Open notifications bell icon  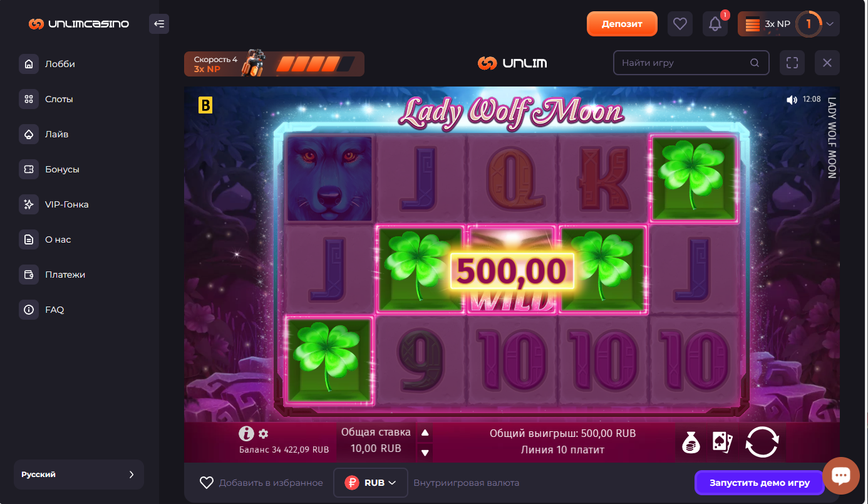(715, 24)
